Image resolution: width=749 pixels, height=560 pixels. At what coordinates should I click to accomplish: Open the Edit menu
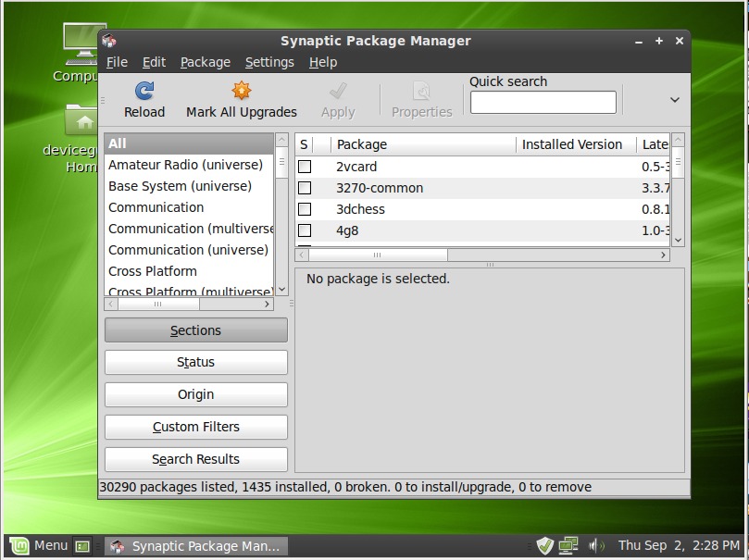[154, 62]
